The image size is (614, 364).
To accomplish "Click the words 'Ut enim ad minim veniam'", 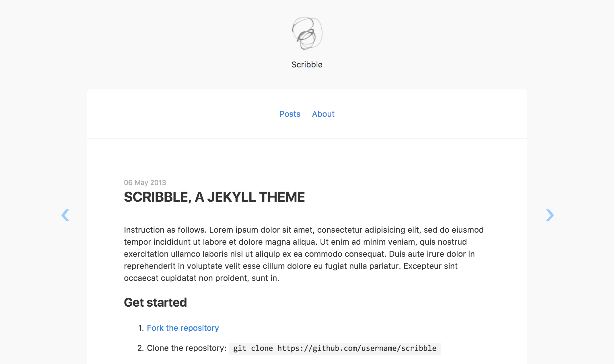I will [368, 242].
